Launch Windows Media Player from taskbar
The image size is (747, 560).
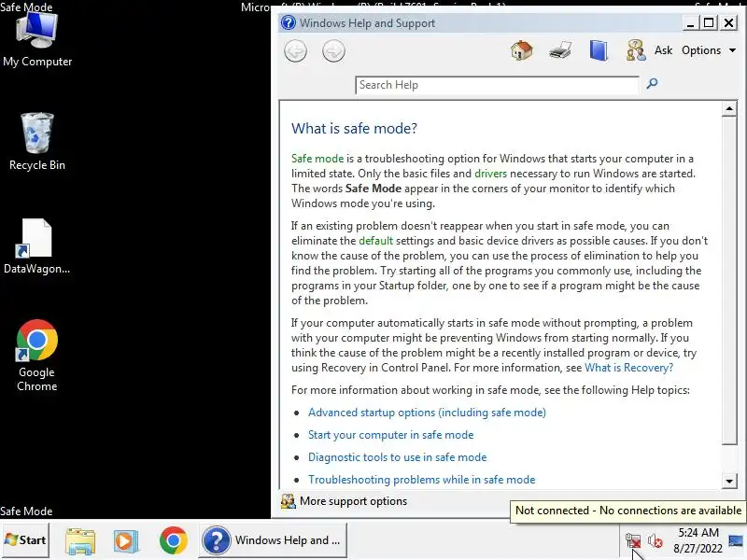click(126, 541)
